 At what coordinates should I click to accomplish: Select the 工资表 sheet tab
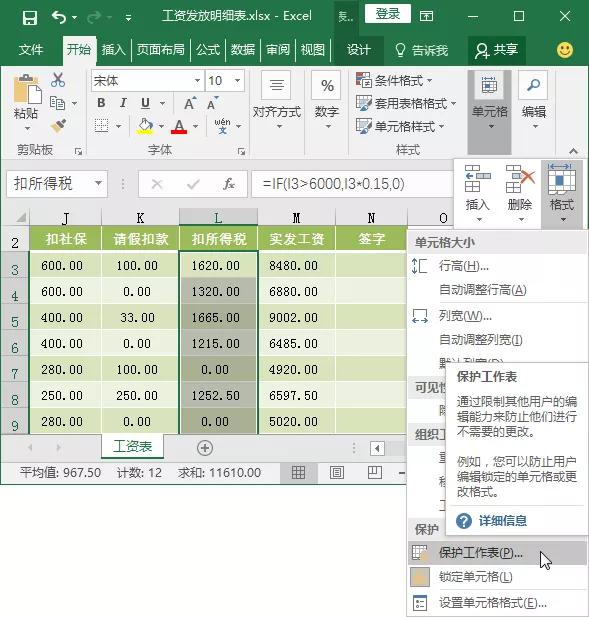pos(132,446)
